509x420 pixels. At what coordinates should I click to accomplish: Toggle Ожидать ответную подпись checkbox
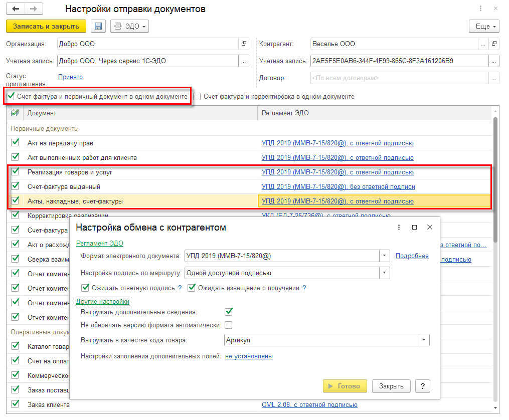[x=85, y=288]
